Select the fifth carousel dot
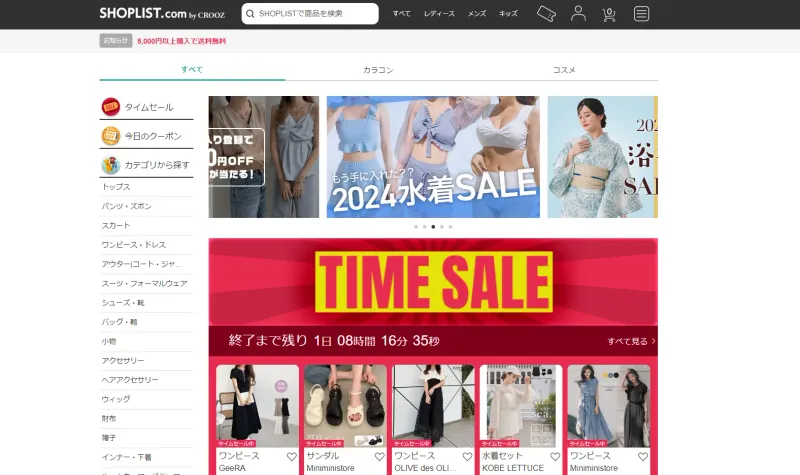Image resolution: width=800 pixels, height=475 pixels. tap(451, 227)
